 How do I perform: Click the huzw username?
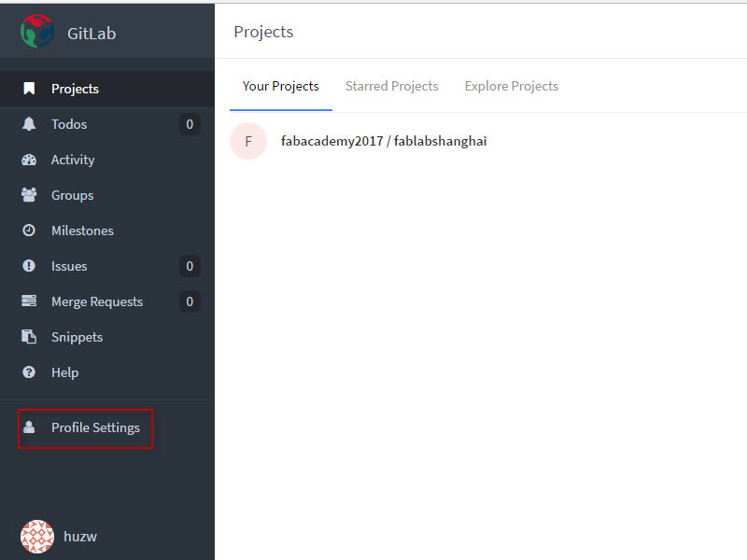point(80,537)
